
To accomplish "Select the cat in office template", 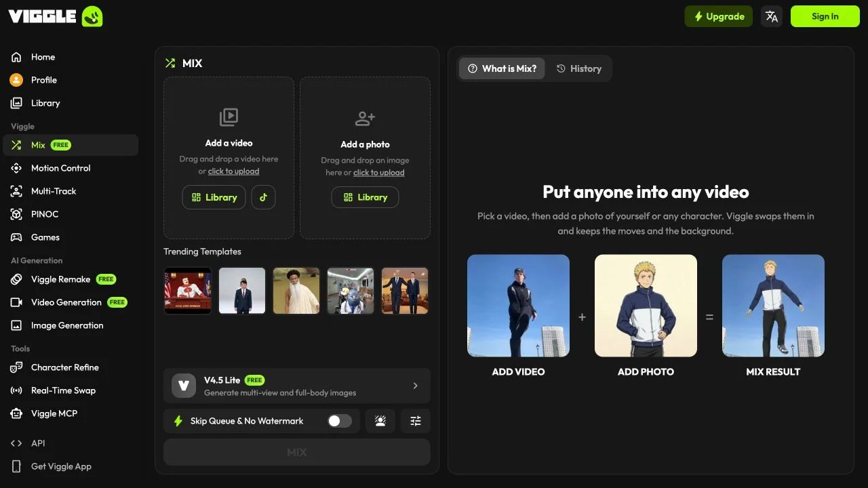I will pos(351,291).
